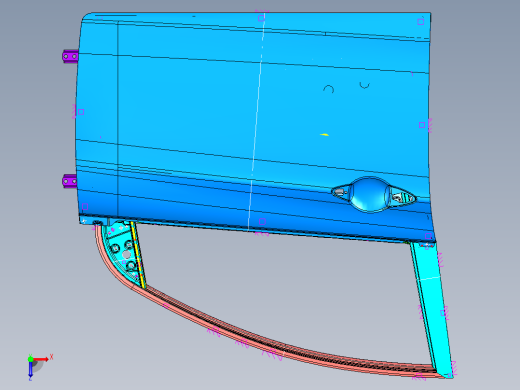Pick the left end of the door handle
The width and height of the screenshot is (520, 390).
(x=340, y=192)
